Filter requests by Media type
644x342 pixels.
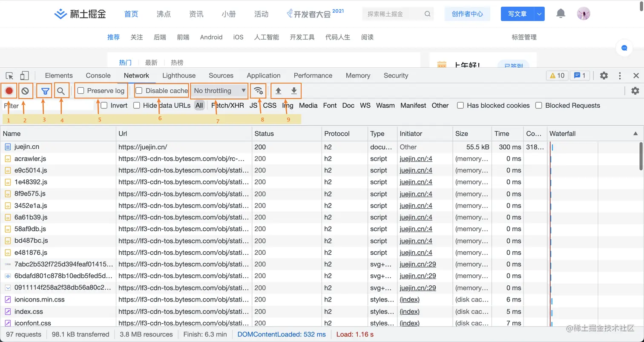click(308, 105)
